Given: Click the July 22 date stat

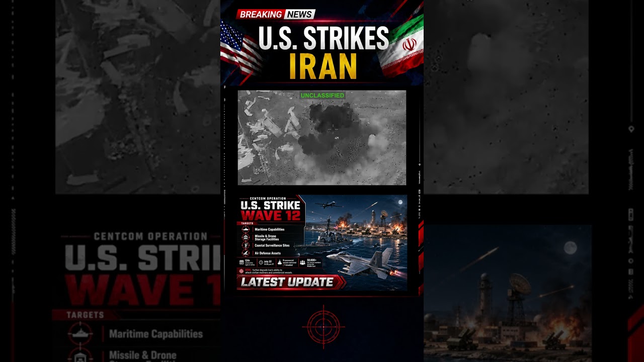Looking at the screenshot, I should tap(269, 262).
